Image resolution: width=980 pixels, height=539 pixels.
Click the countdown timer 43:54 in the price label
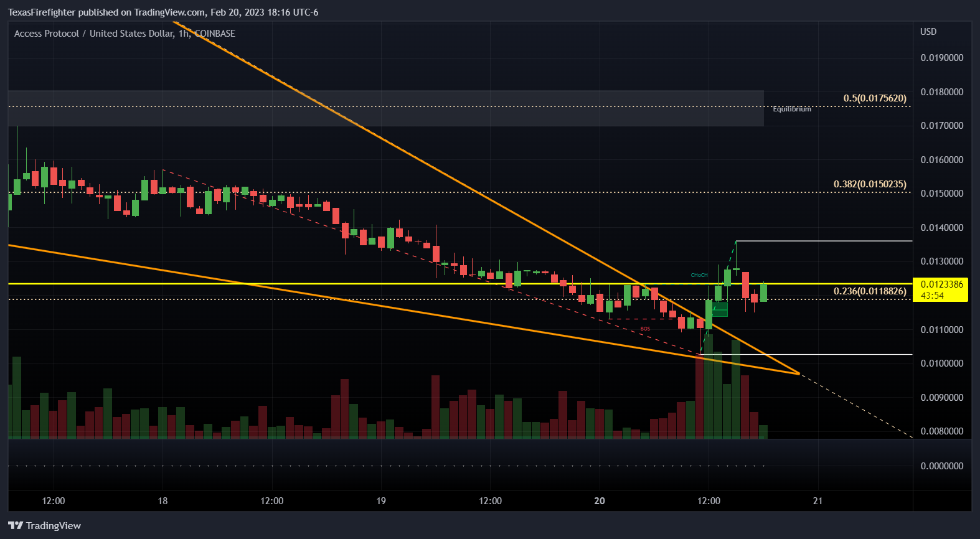click(932, 296)
